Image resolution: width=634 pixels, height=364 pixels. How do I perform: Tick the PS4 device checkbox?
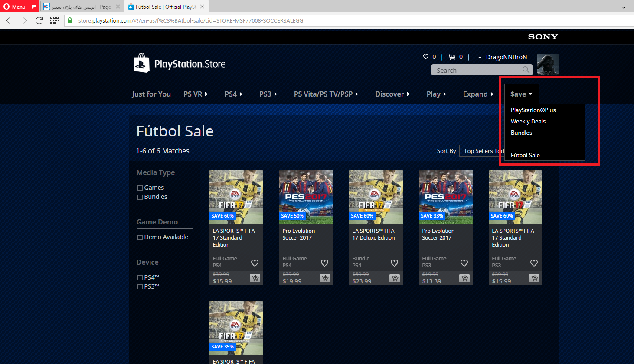[140, 278]
